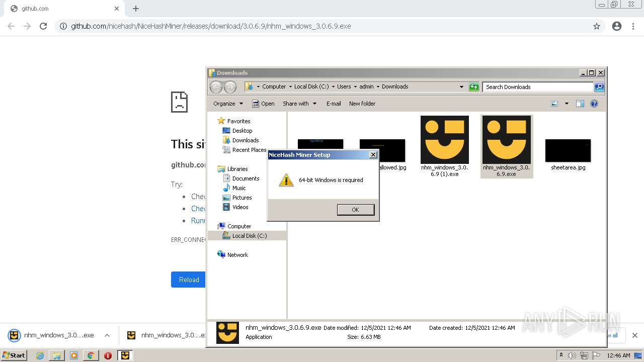Click the Chrome URL address bar
644x362 pixels.
(x=330, y=26)
